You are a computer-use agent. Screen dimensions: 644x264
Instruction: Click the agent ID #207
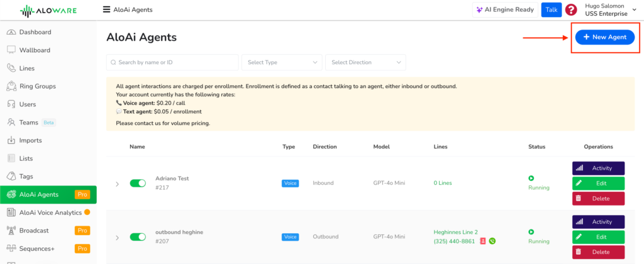[x=162, y=241]
